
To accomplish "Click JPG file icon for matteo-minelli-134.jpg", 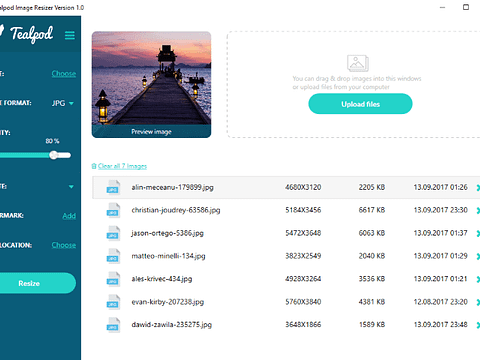I will 113,256.
